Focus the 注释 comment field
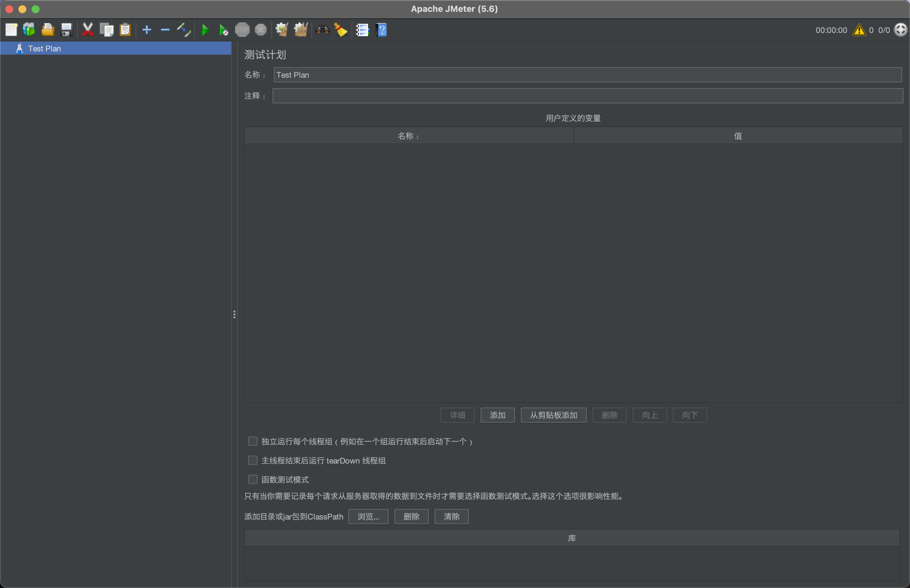The image size is (910, 588). (x=588, y=96)
